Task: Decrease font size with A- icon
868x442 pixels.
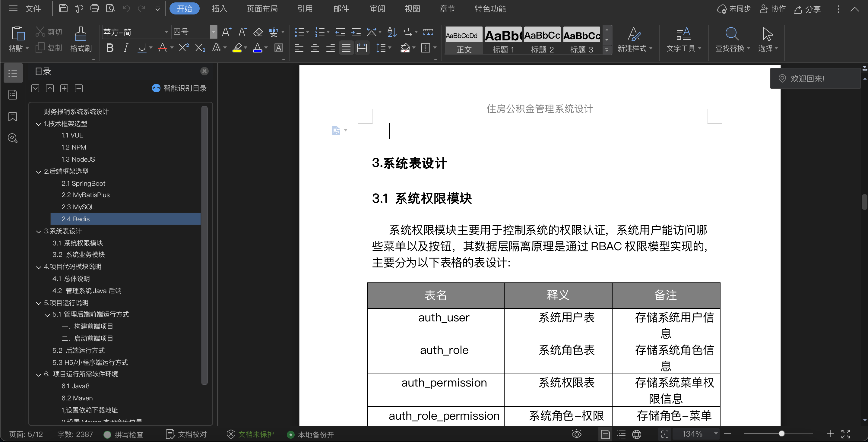Action: click(242, 32)
